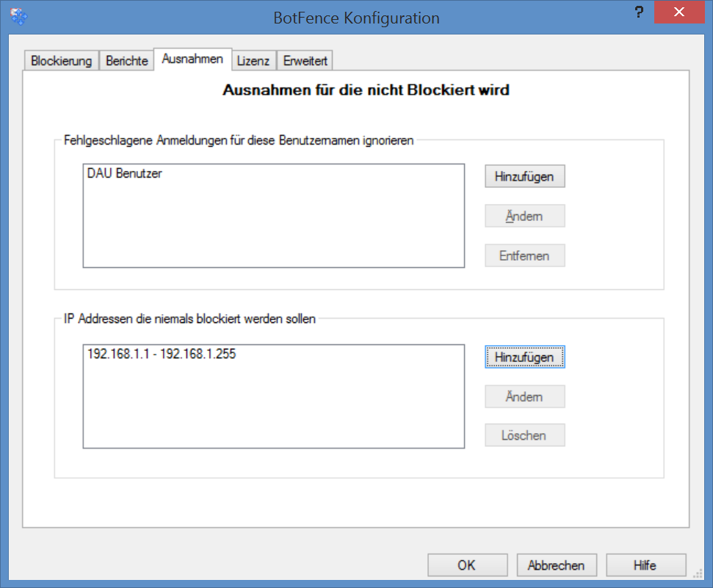Image resolution: width=713 pixels, height=588 pixels.
Task: Close the BotFence Konfiguration dialog
Action: 679,12
